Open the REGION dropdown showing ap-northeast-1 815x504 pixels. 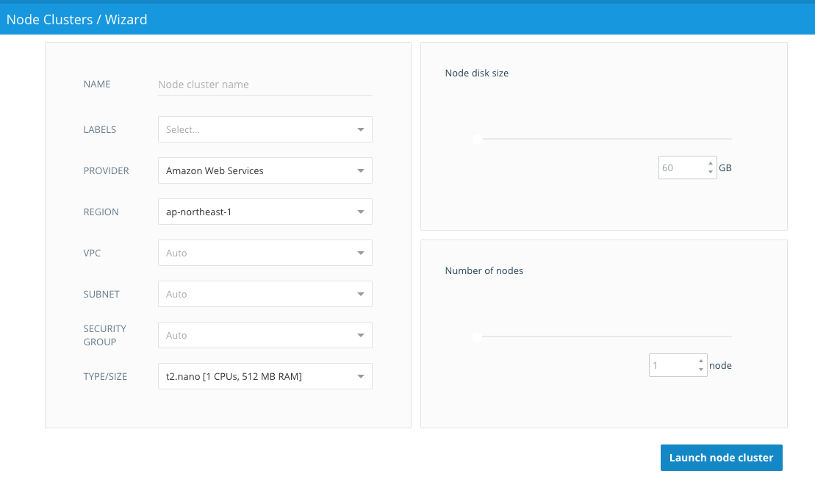point(265,212)
